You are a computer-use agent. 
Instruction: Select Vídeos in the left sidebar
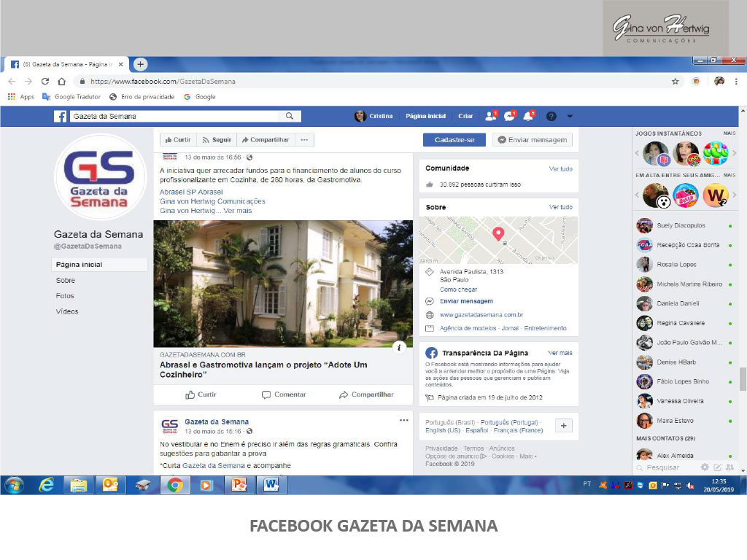point(66,311)
